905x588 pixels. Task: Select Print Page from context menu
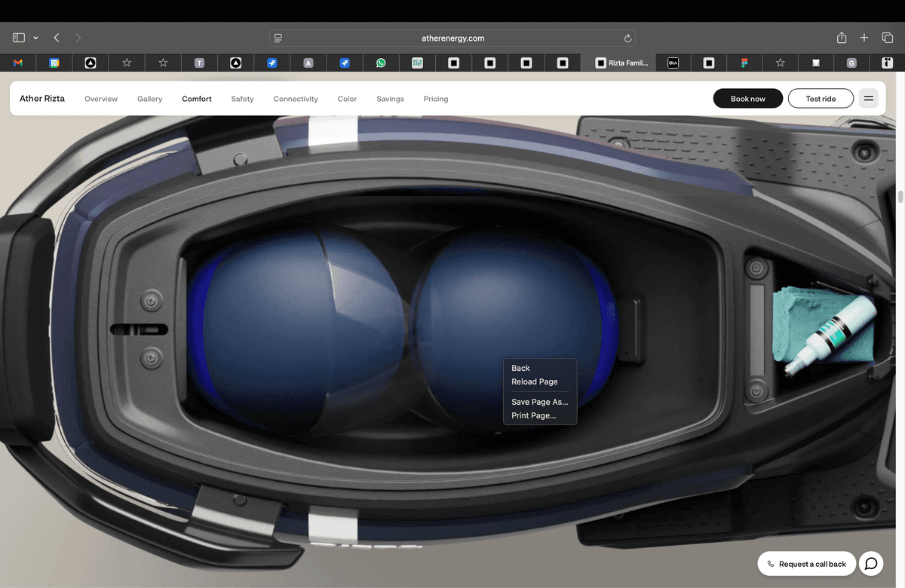(533, 415)
